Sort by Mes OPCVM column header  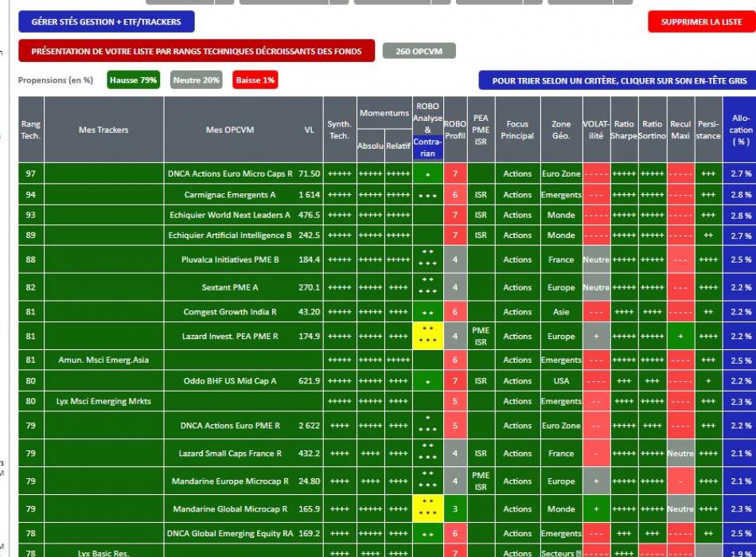[229, 130]
